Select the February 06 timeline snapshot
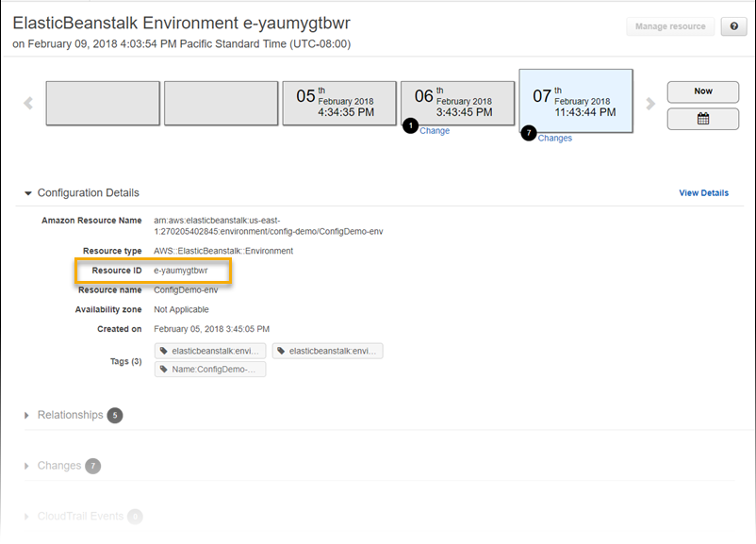This screenshot has height=544, width=756. [457, 99]
